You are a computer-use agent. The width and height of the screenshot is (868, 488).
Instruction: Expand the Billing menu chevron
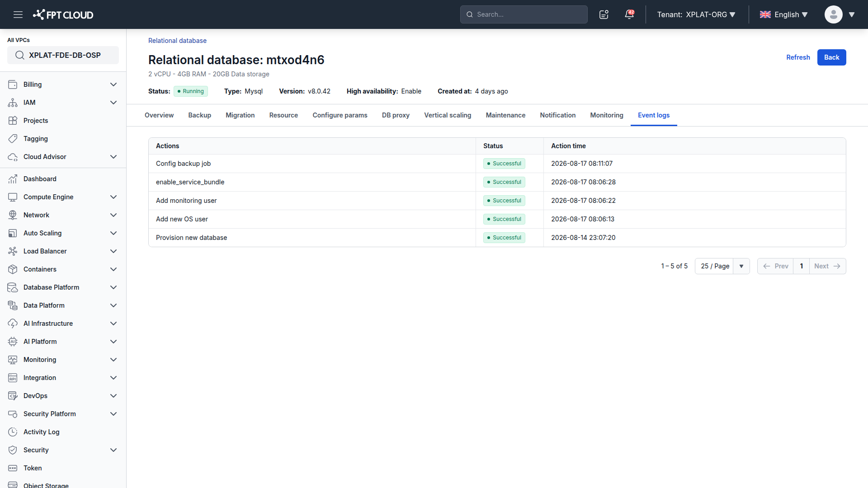coord(113,84)
